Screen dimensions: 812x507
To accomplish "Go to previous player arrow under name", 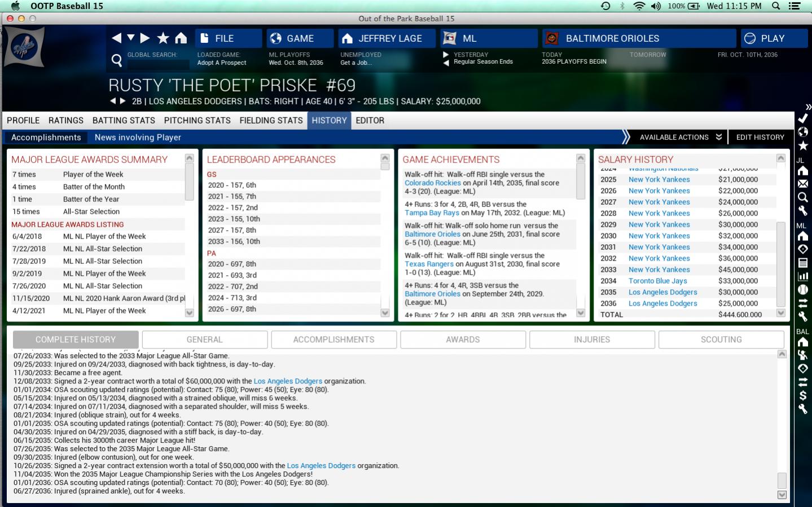I will [113, 101].
